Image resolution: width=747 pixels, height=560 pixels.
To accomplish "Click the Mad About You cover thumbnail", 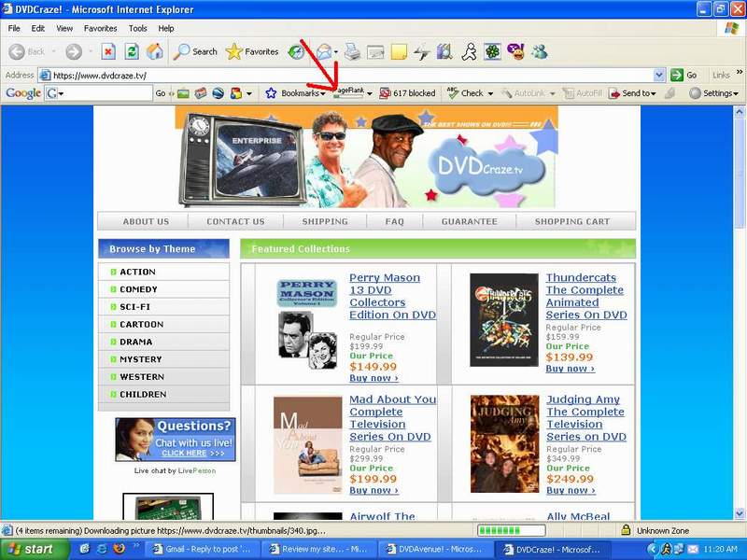I will [308, 445].
